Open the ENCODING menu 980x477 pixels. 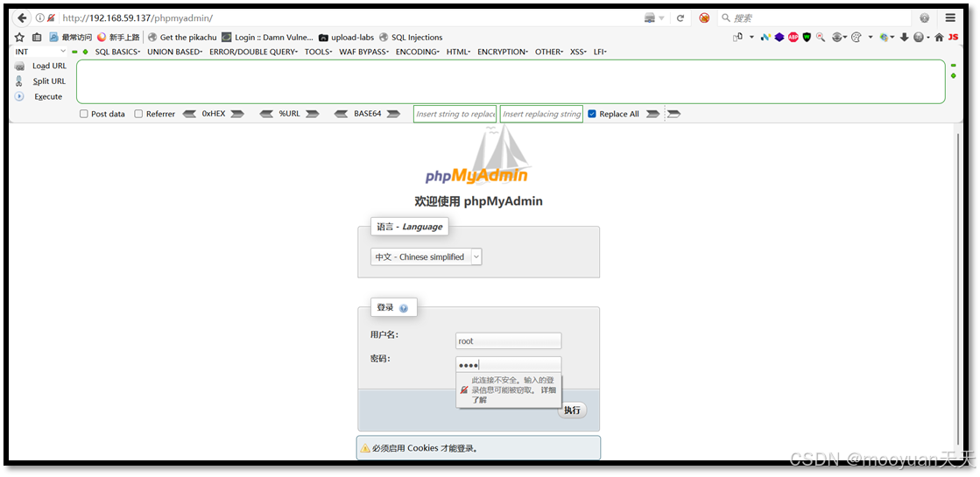coord(418,52)
